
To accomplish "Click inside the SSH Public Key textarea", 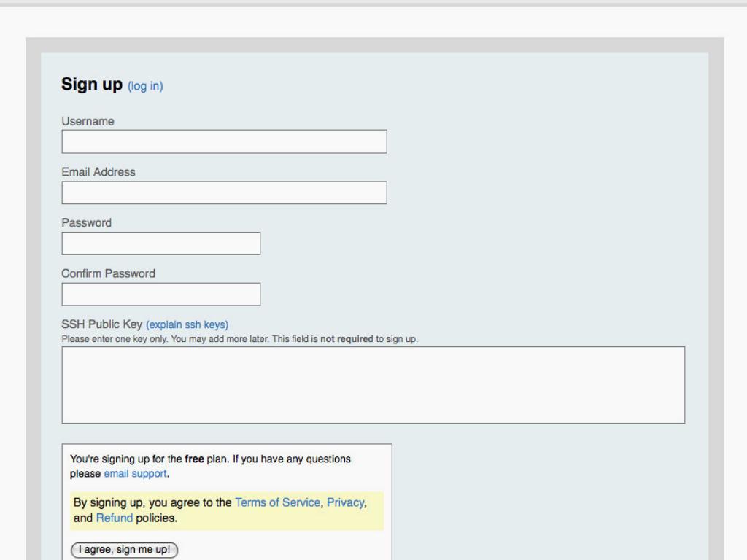I will tap(373, 385).
